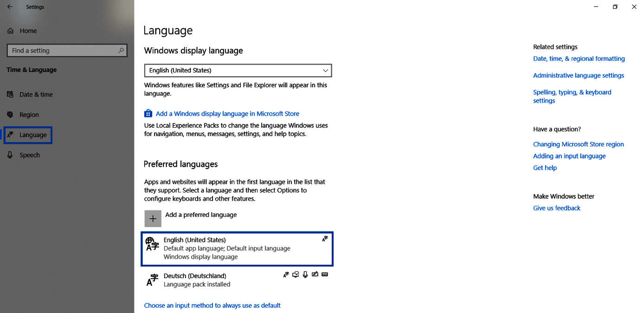Open Administrative language settings
Screen dimensions: 644x313
(578, 75)
